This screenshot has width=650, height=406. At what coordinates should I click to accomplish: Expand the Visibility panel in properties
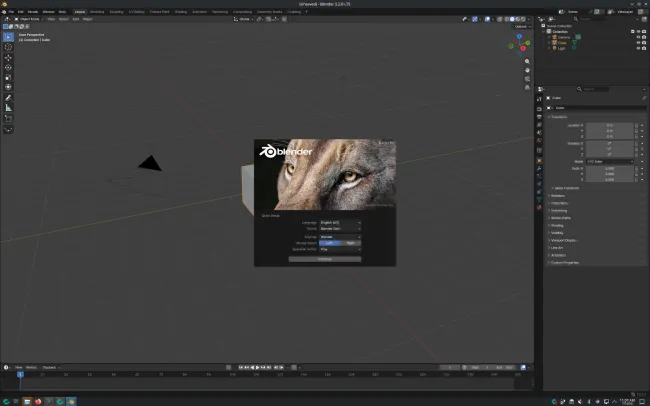tap(557, 233)
